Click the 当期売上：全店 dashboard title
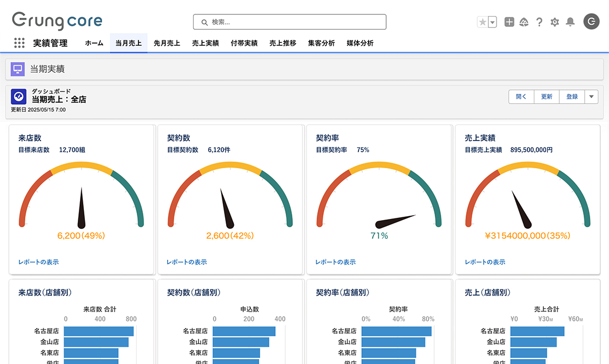 59,99
